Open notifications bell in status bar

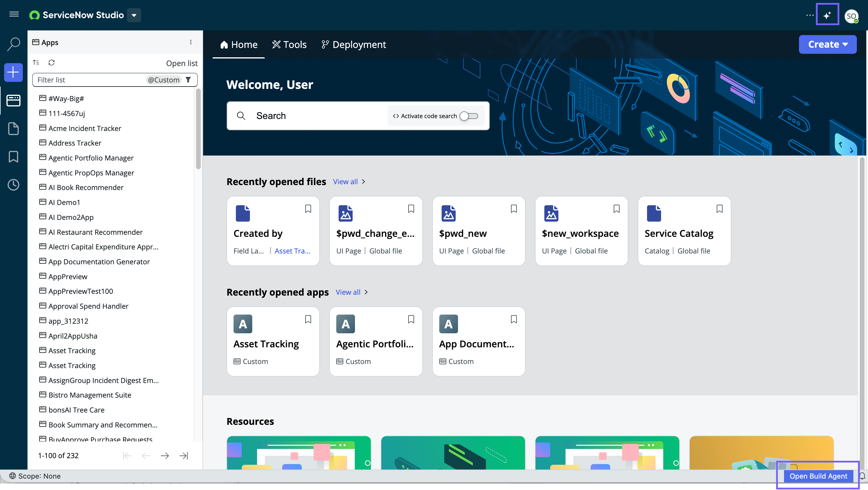[x=862, y=476]
